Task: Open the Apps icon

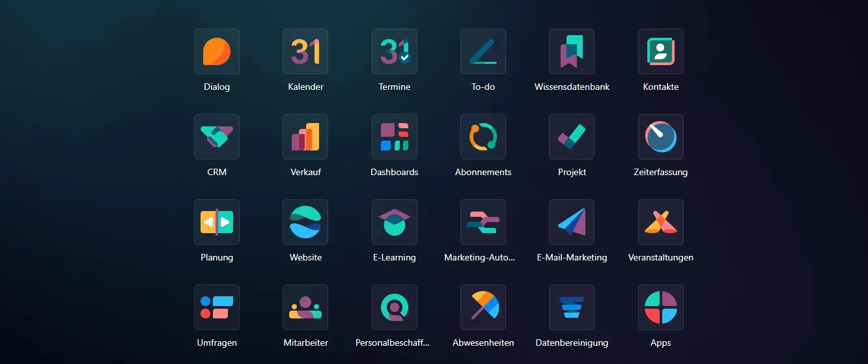Action: tap(661, 307)
